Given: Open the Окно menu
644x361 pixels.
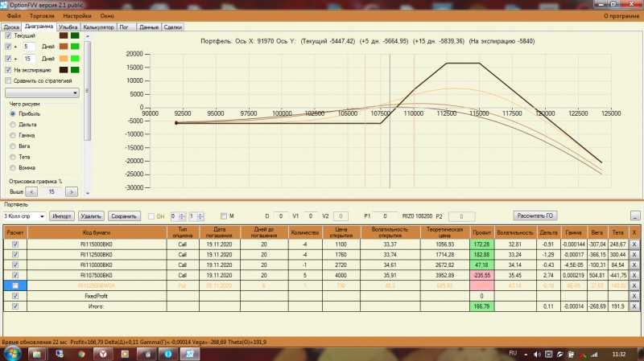Looking at the screenshot, I should [107, 15].
